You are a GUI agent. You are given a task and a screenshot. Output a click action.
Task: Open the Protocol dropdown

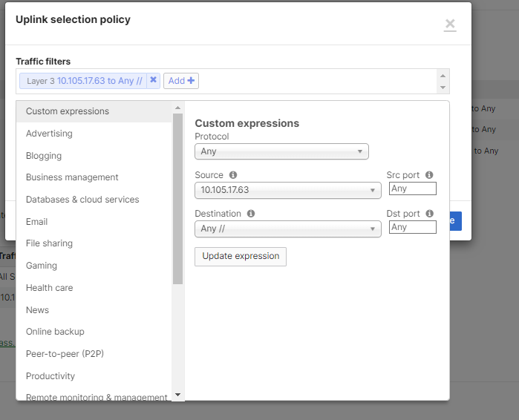tap(281, 151)
